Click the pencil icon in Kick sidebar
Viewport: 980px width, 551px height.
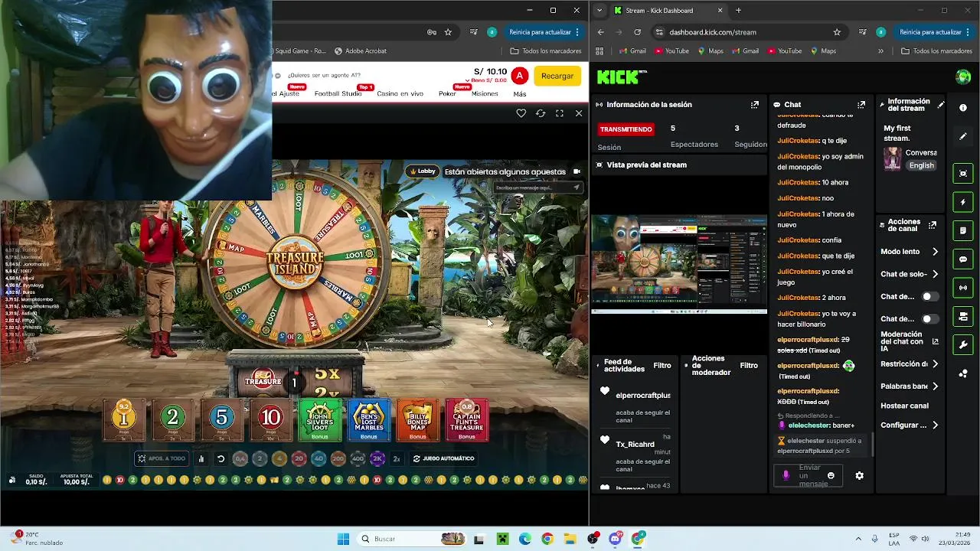tap(963, 136)
